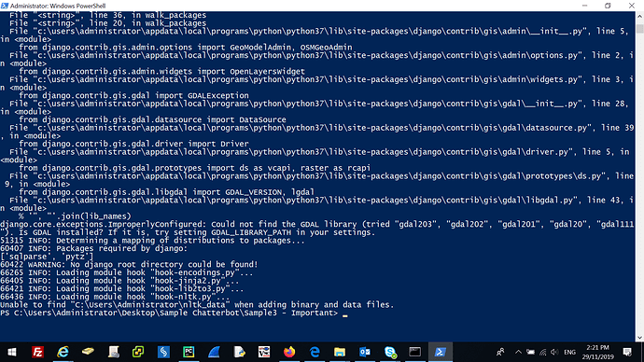The width and height of the screenshot is (644, 362).
Task: Open Internet Explorer from taskbar
Action: (x=63, y=352)
